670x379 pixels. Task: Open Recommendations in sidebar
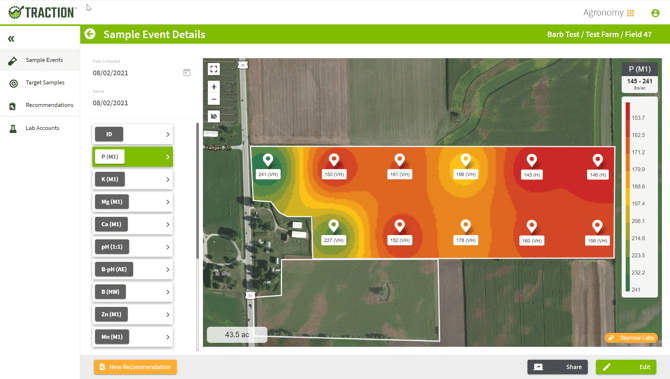[x=40, y=105]
